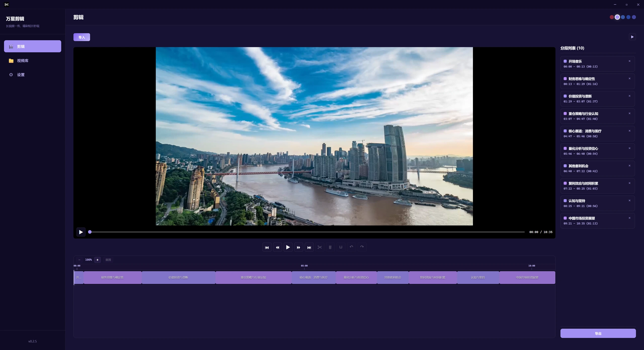Play the video using the player's play button
Screen dimensions: 644x350
pyautogui.click(x=81, y=232)
